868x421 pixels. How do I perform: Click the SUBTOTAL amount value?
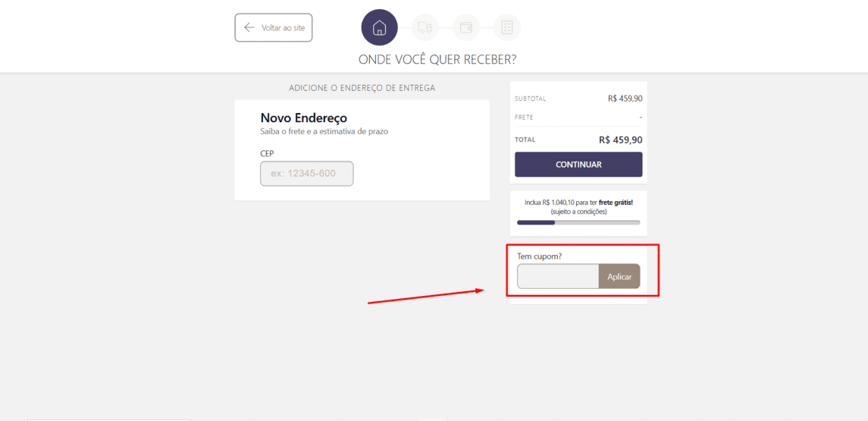pyautogui.click(x=625, y=99)
